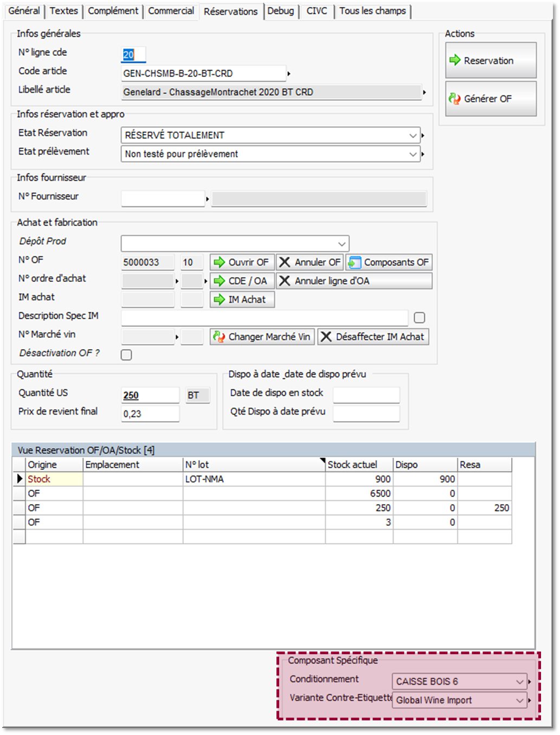560x735 pixels.
Task: Open the OF with Ouvrir OF
Action: [x=242, y=262]
